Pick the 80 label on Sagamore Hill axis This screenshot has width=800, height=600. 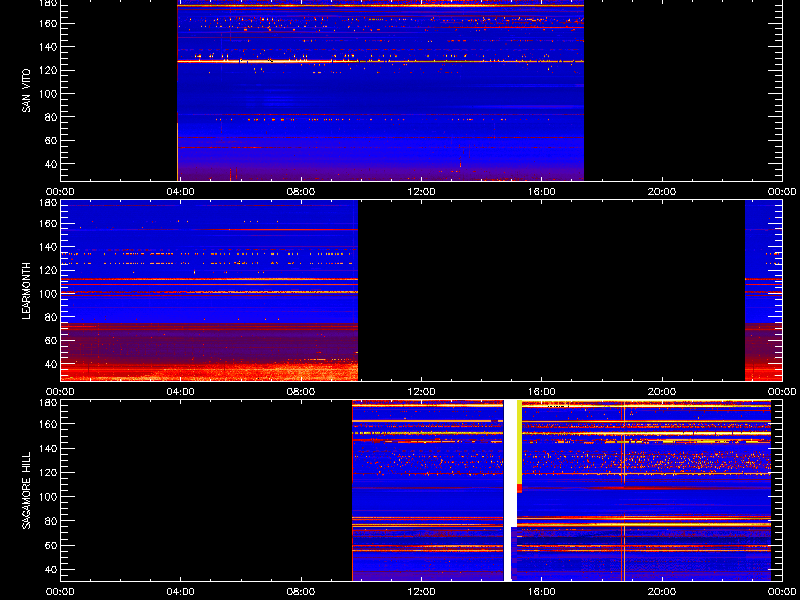pyautogui.click(x=51, y=521)
